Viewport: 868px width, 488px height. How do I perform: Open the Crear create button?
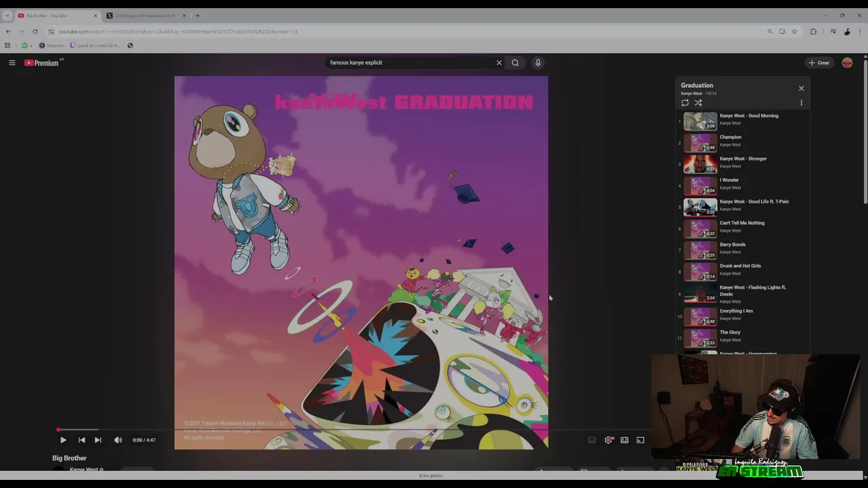[x=818, y=62]
